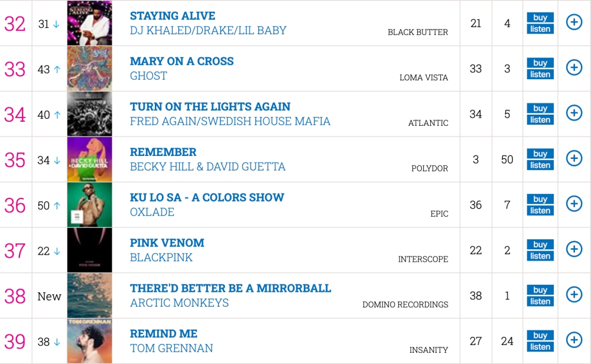Go to Becky Hill & David Guetta artist page
The height and width of the screenshot is (364, 591).
point(207,167)
